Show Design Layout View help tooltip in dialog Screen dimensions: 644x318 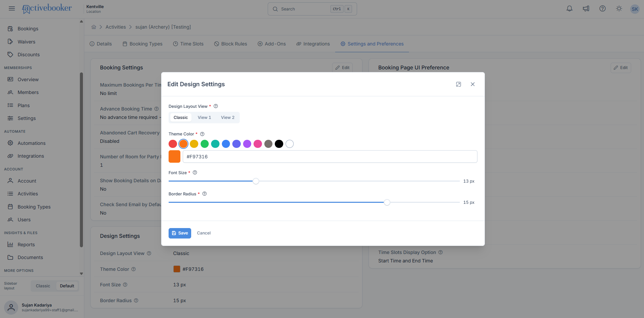(x=216, y=106)
